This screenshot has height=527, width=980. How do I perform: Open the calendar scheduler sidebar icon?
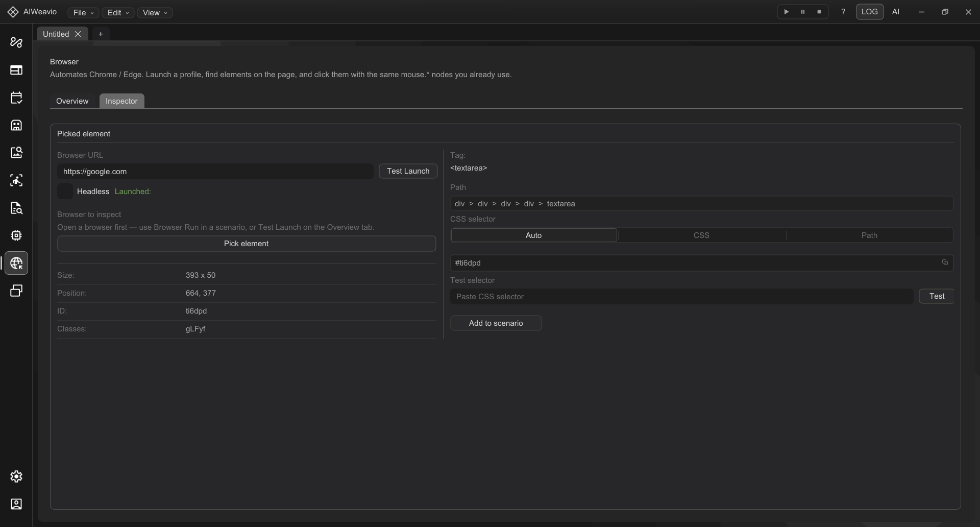16,98
